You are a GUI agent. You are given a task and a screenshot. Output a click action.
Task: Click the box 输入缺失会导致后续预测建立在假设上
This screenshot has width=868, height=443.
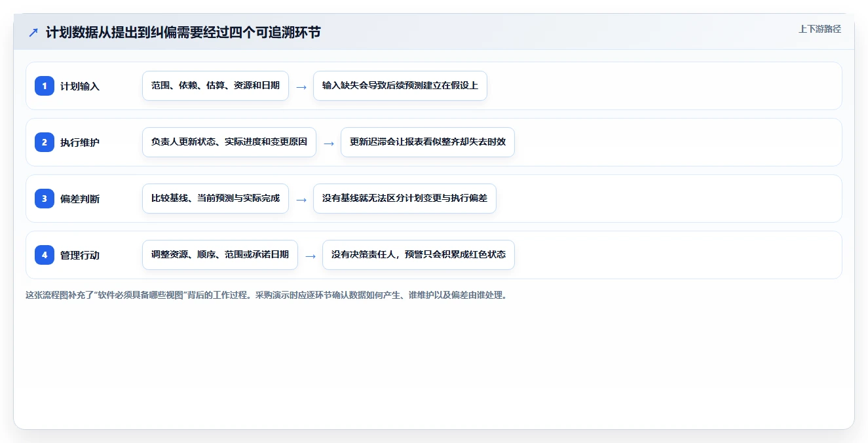point(400,86)
